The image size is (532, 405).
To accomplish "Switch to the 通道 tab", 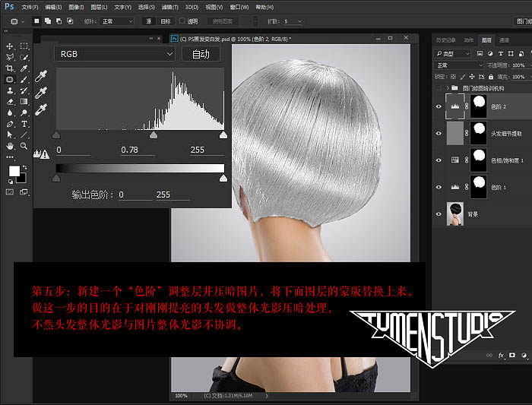I will (504, 40).
